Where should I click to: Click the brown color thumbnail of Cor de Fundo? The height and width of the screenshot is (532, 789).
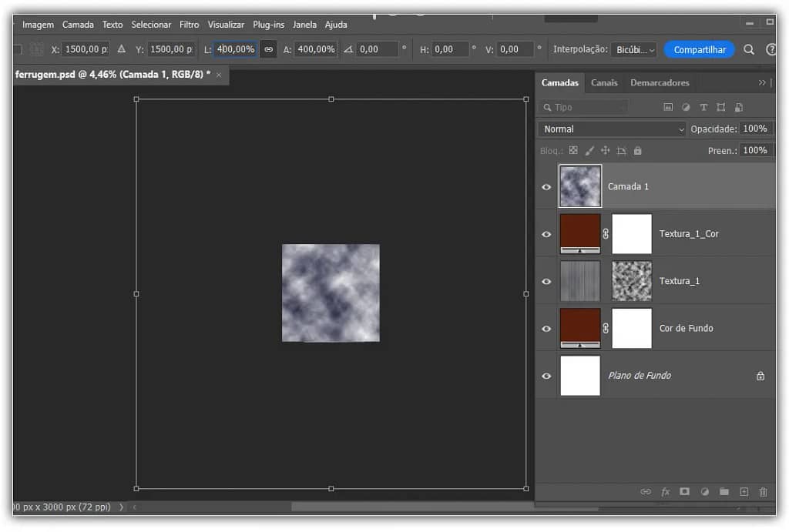580,328
